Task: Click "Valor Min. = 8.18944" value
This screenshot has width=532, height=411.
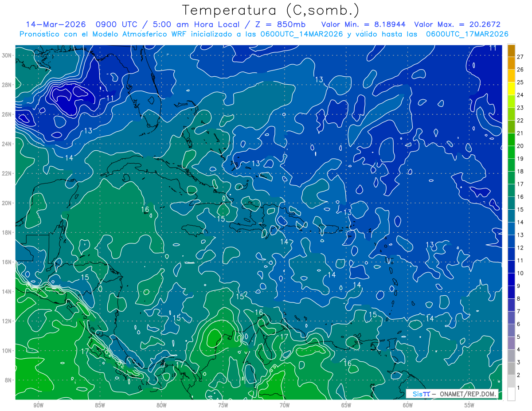Action: [x=364, y=24]
